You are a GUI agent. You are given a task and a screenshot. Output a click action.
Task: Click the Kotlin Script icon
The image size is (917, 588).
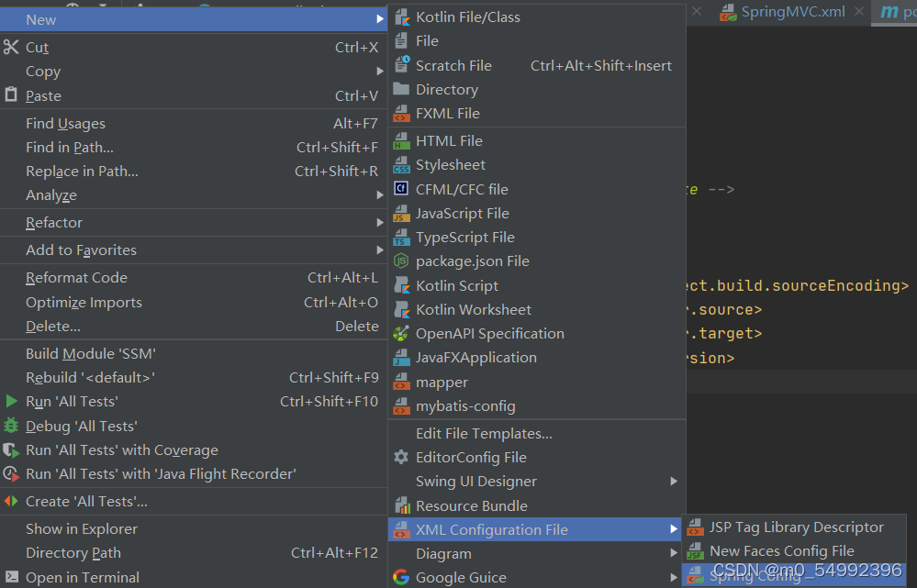coord(402,285)
